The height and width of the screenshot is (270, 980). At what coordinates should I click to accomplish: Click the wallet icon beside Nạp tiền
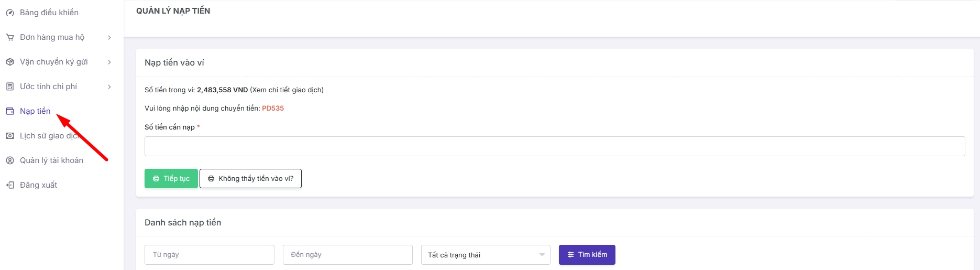click(x=9, y=111)
